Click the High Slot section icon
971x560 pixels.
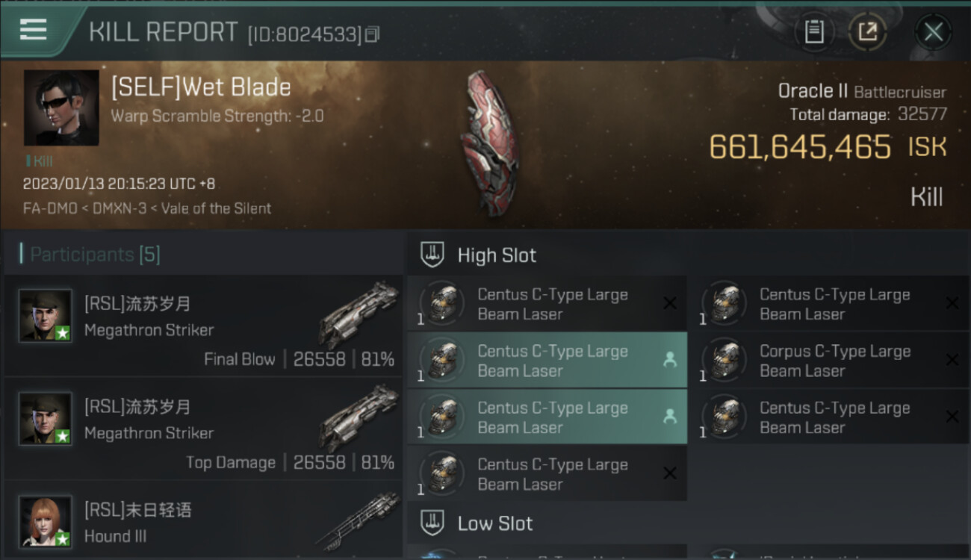pos(433,255)
